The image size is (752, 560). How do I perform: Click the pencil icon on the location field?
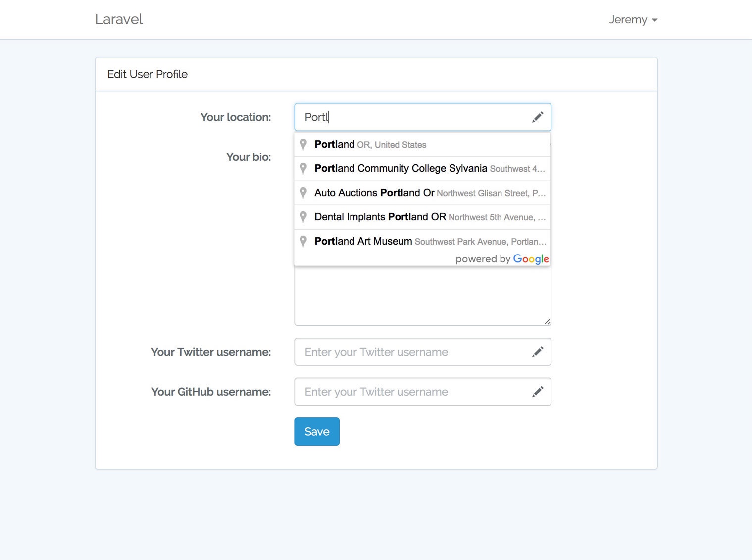[538, 117]
